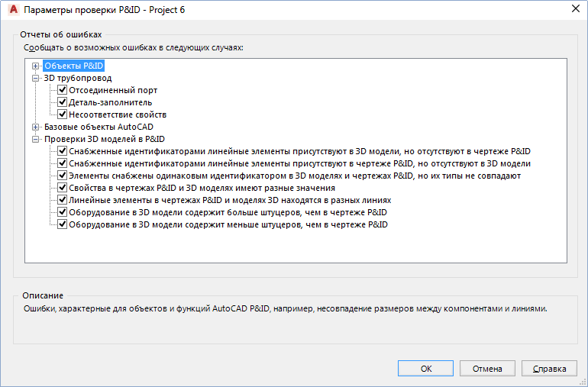Viewport: 588px width, 387px height.
Task: Toggle Линейные элементы в разных линиях checkbox
Action: (x=63, y=200)
